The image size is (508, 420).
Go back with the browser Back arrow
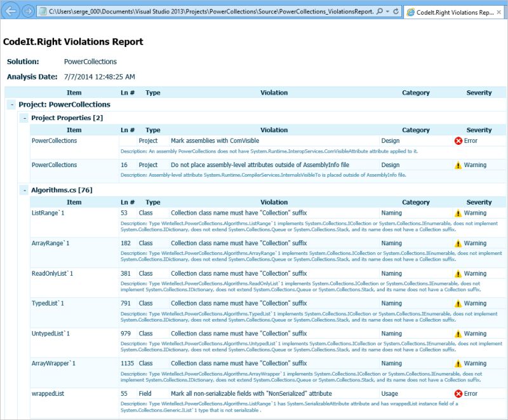point(10,11)
